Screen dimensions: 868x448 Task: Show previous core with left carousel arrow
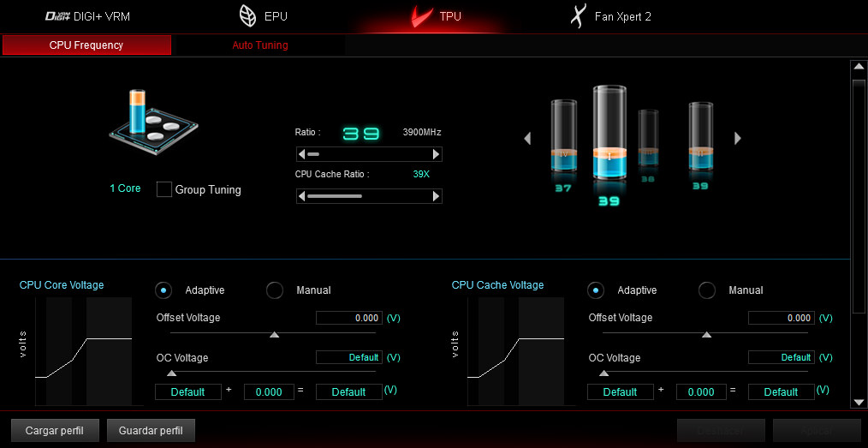(527, 138)
